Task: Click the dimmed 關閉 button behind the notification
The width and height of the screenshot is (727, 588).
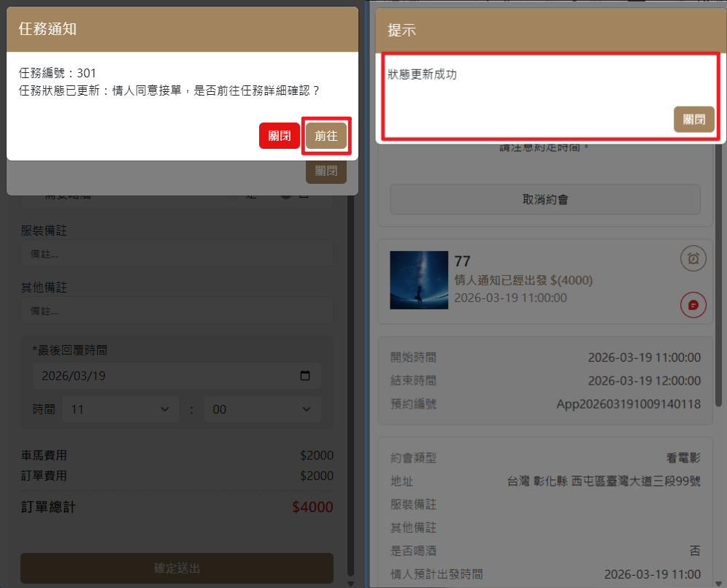Action: click(326, 171)
